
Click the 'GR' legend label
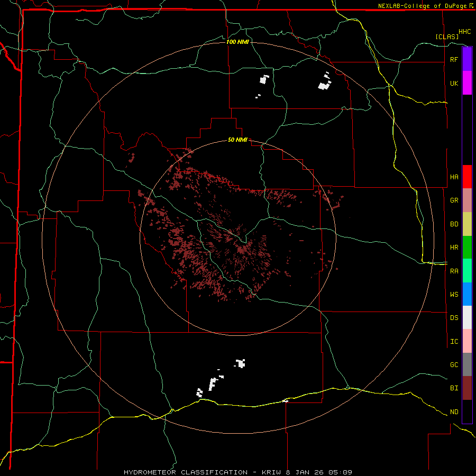454,200
